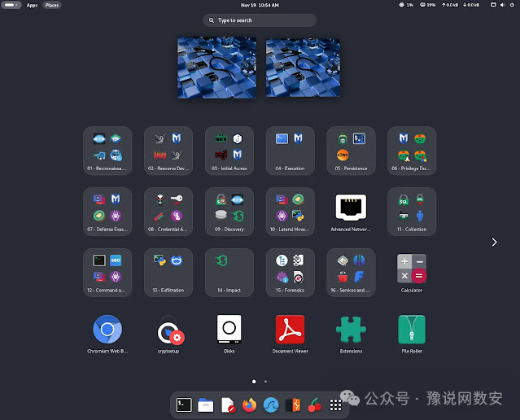Open Terminal from the dock
This screenshot has height=420, width=520.
[x=184, y=405]
